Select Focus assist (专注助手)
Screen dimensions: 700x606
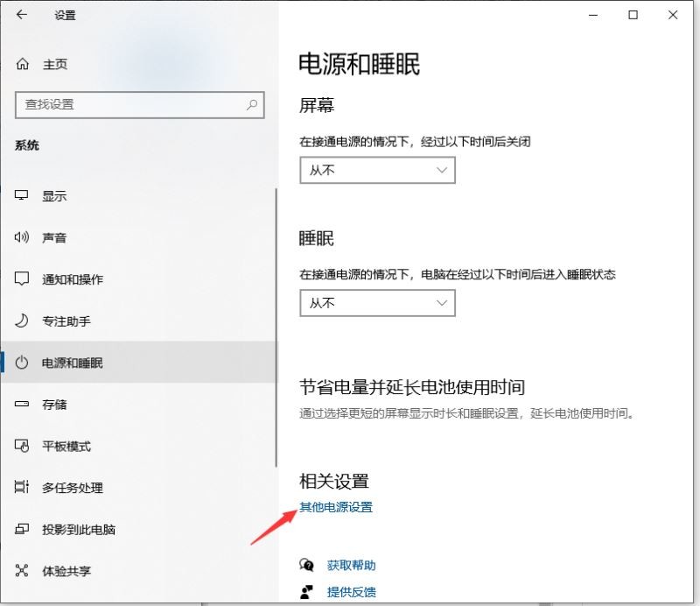pos(21,321)
